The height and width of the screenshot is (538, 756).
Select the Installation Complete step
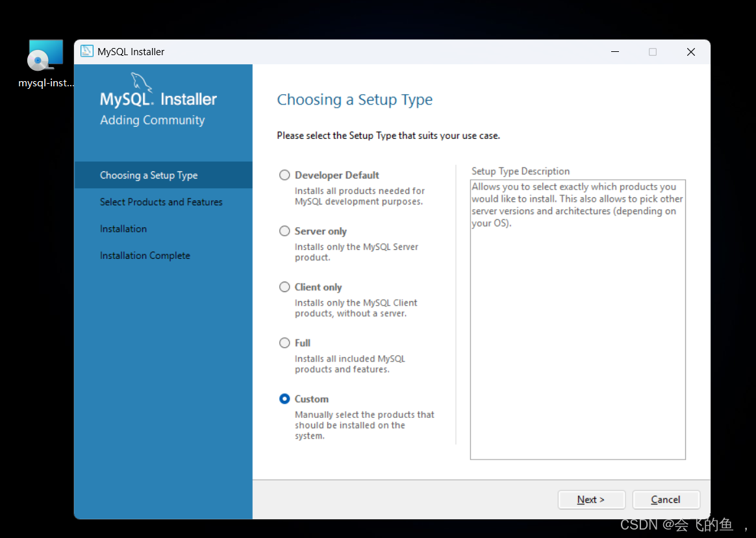coord(145,255)
